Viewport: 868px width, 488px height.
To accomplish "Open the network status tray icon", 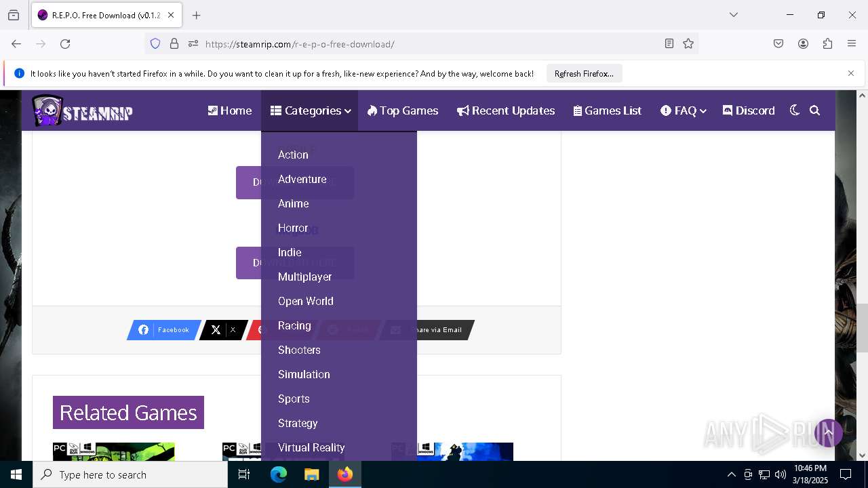I will click(764, 474).
